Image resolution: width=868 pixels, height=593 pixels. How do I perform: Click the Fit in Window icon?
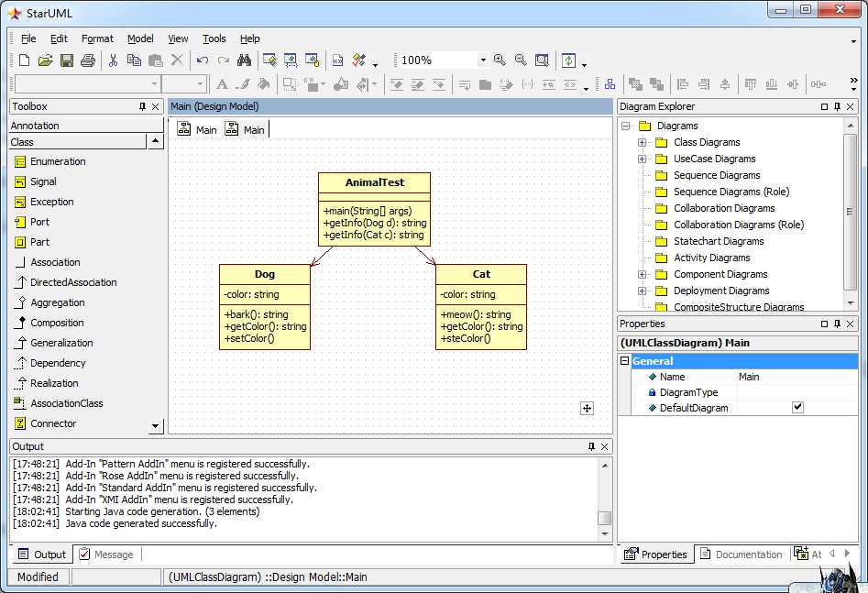pyautogui.click(x=542, y=60)
